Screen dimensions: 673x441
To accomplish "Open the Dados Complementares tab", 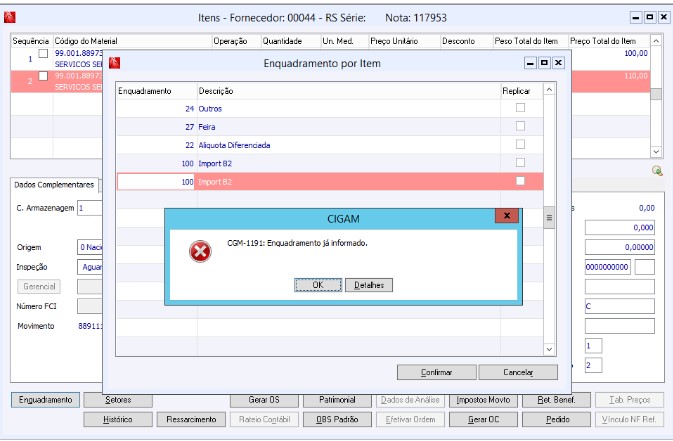I will [54, 185].
